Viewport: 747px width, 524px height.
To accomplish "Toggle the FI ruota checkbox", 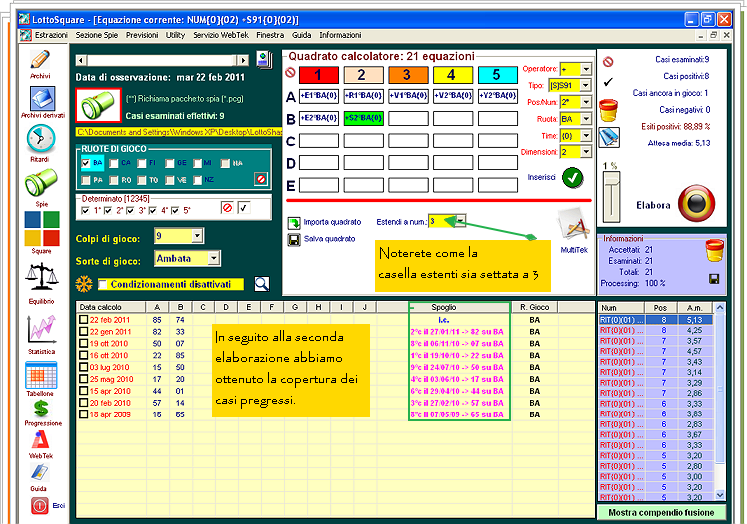I will point(141,163).
